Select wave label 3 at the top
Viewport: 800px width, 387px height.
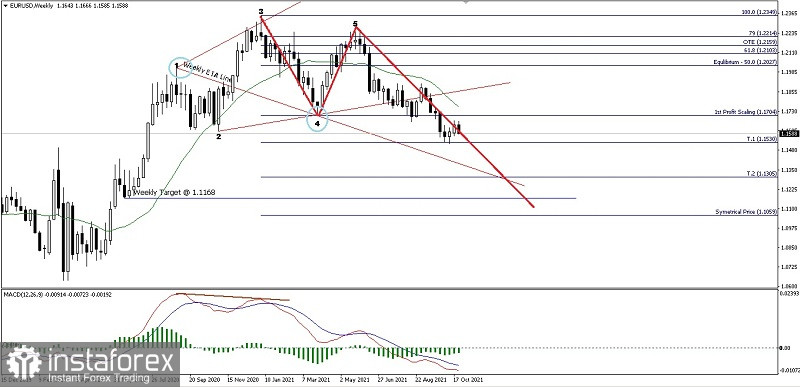click(x=261, y=11)
